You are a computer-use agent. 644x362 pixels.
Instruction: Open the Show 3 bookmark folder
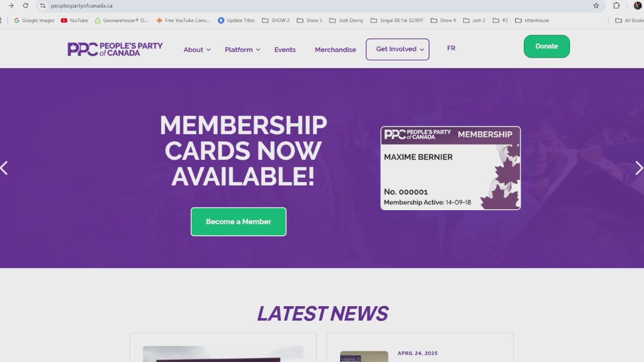[x=309, y=21]
